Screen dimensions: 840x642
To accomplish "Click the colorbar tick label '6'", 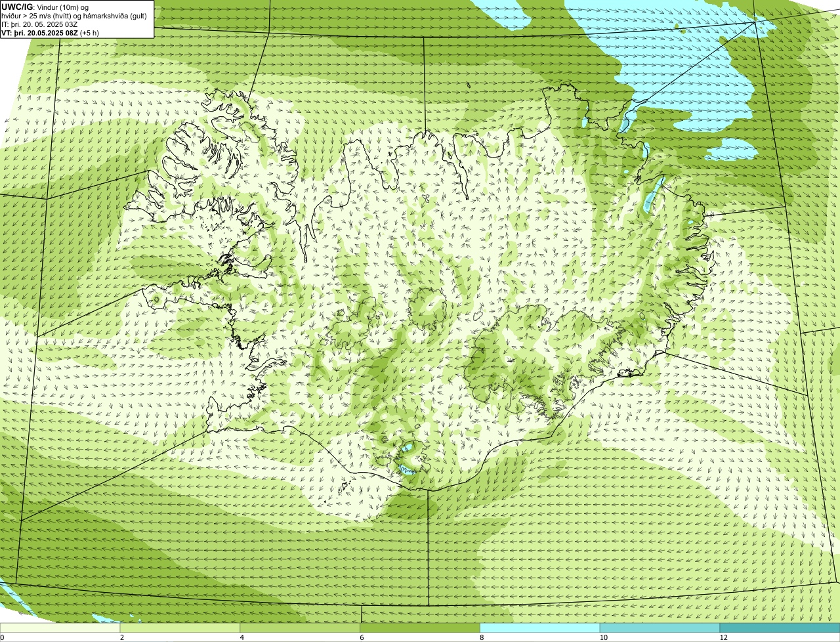I will pos(362,637).
